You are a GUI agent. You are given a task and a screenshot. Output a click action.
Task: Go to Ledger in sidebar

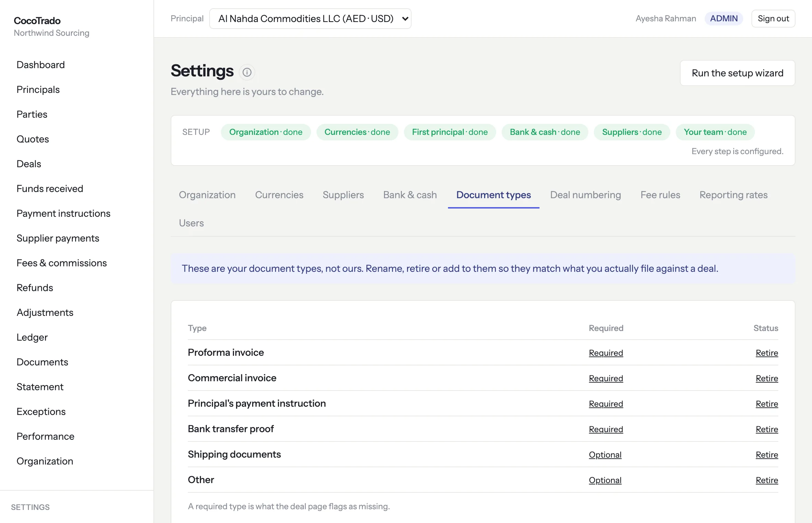coord(32,337)
